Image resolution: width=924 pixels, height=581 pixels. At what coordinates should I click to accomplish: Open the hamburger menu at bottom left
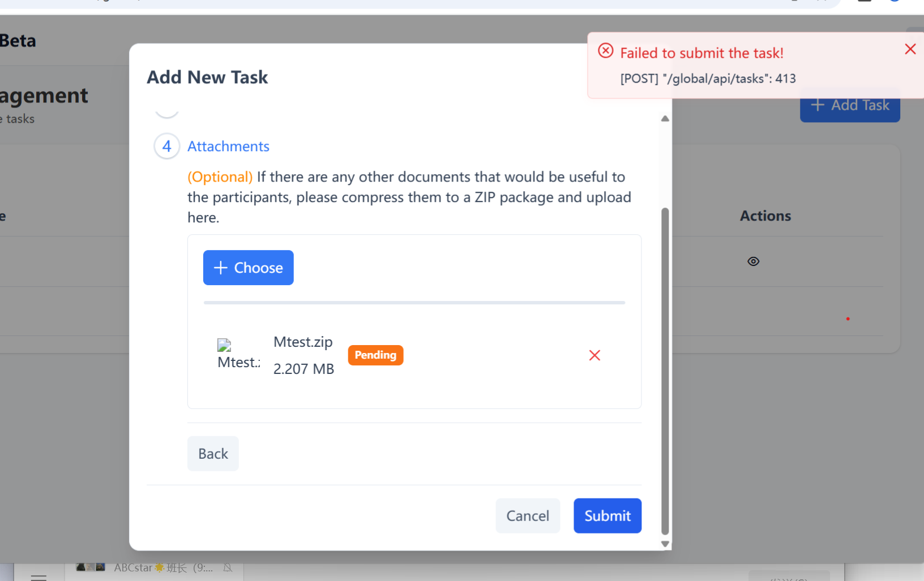tap(38, 576)
